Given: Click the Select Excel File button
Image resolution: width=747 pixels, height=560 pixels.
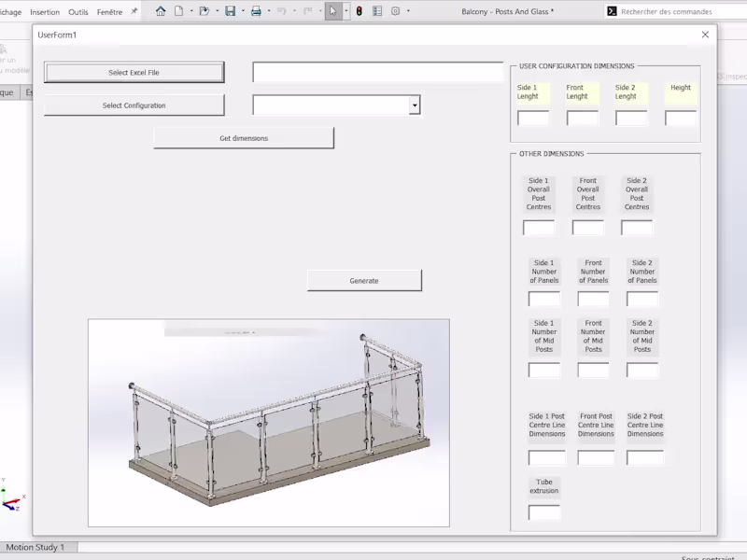Looking at the screenshot, I should tap(133, 72).
